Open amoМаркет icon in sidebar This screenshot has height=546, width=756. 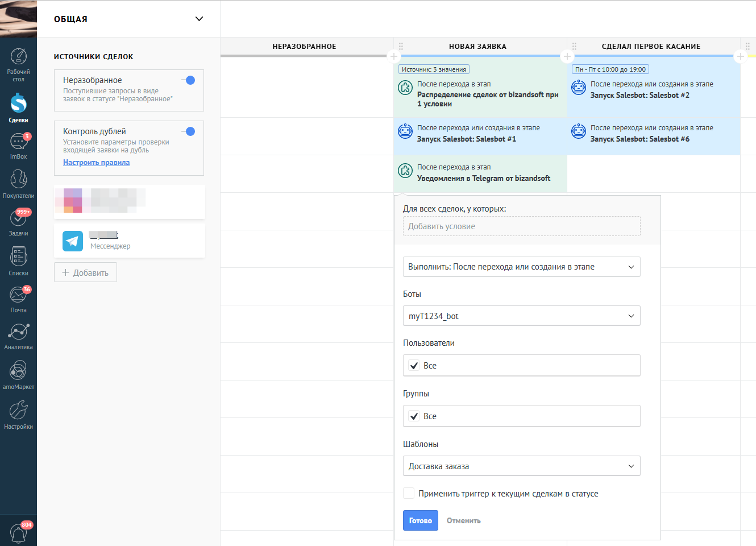[18, 371]
